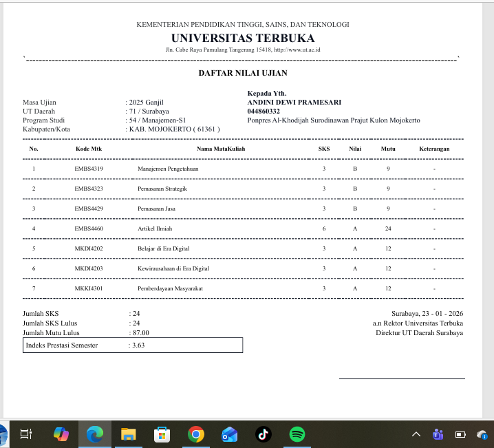Viewport: 494px width, 448px height.
Task: Open Microsoft Store from the taskbar
Action: (162, 434)
